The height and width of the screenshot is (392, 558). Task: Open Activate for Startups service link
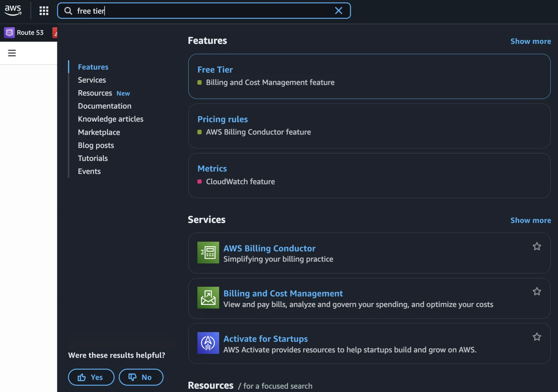[x=266, y=339]
